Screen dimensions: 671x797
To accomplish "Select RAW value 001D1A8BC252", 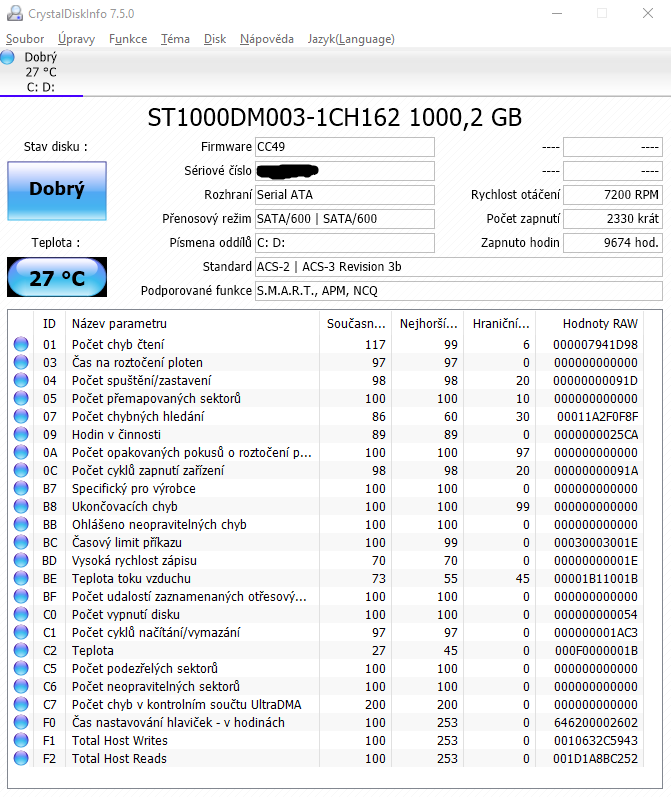I will point(595,759).
